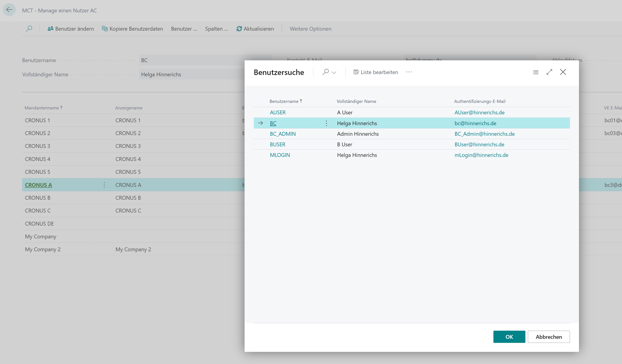Confirm selection with OK button
Image resolution: width=622 pixels, height=364 pixels.
click(509, 337)
